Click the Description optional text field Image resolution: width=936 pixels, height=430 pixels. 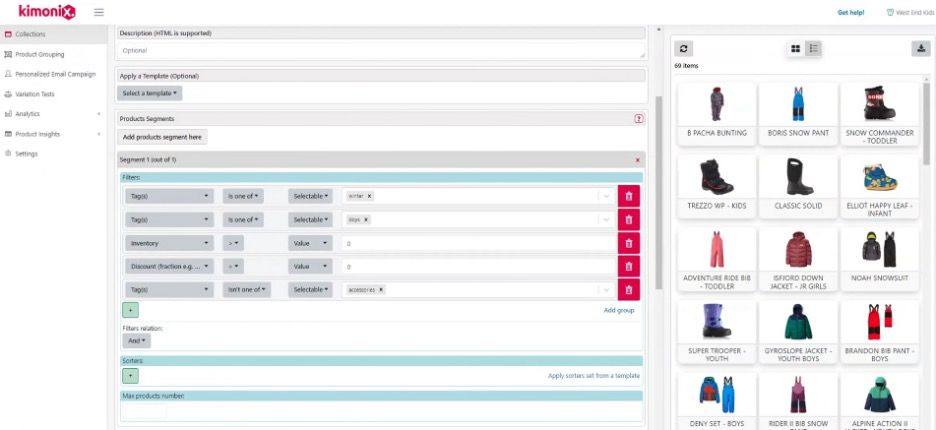381,51
